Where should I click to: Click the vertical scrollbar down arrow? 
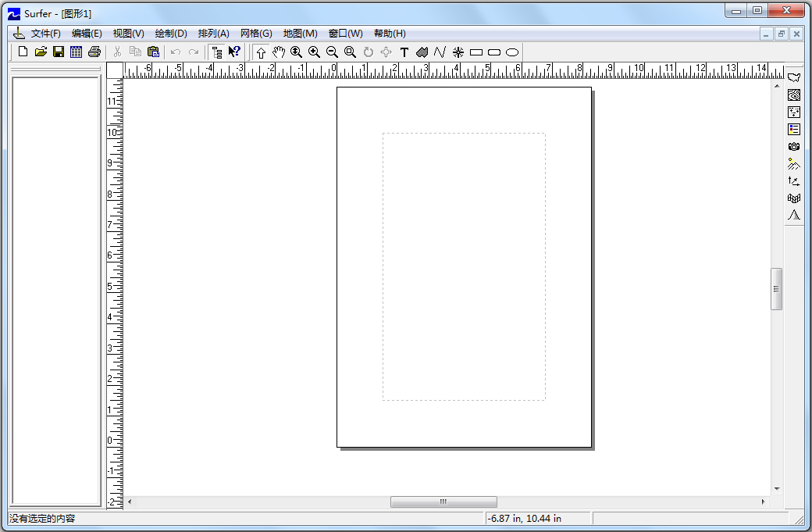click(776, 488)
